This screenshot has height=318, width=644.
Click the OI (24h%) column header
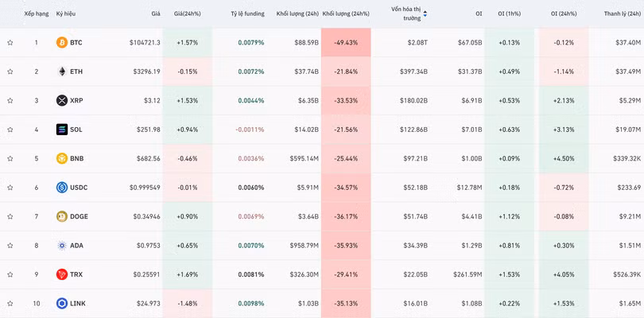pyautogui.click(x=564, y=14)
